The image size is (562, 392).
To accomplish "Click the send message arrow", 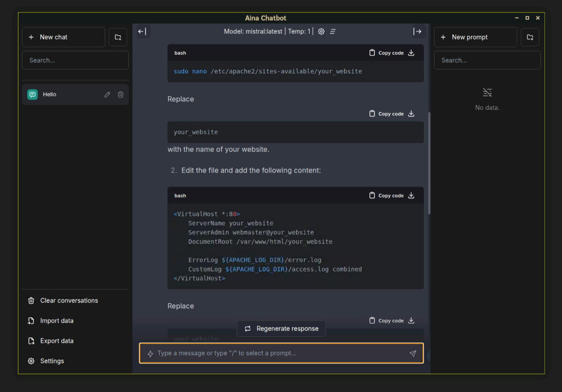I will [413, 354].
